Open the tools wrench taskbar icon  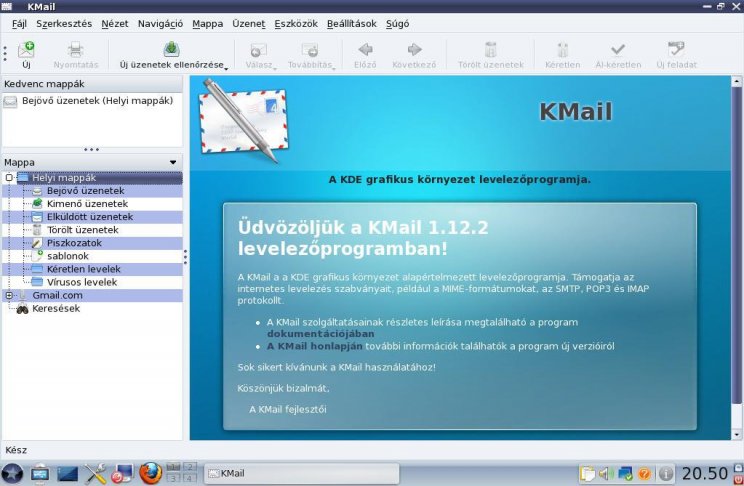pyautogui.click(x=95, y=473)
